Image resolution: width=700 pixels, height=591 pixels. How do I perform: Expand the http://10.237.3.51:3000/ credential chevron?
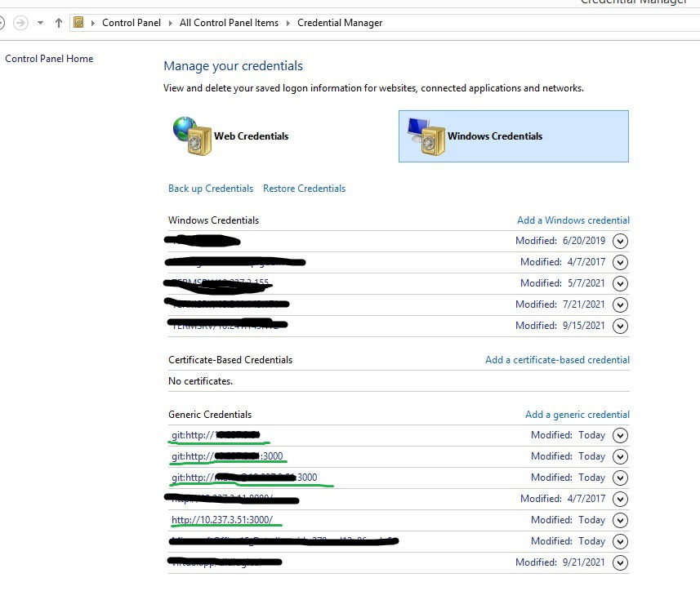coord(620,520)
